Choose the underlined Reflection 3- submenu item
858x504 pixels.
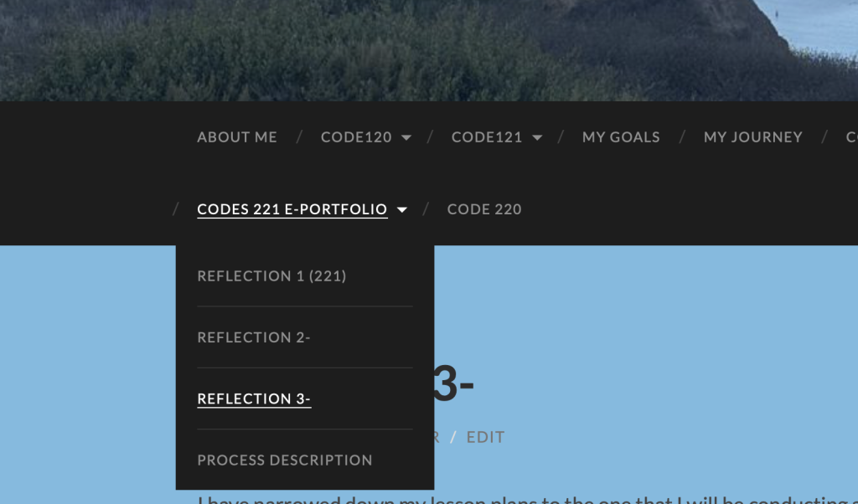pos(254,399)
